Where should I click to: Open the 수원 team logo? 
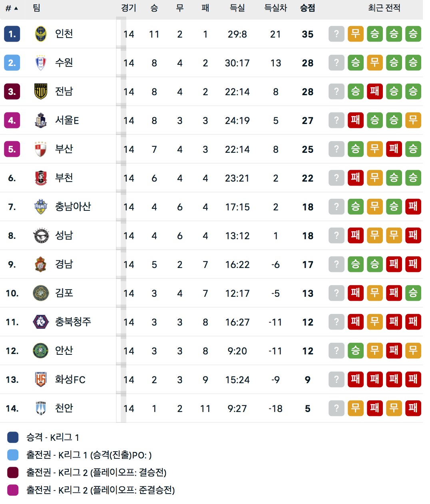(x=41, y=63)
